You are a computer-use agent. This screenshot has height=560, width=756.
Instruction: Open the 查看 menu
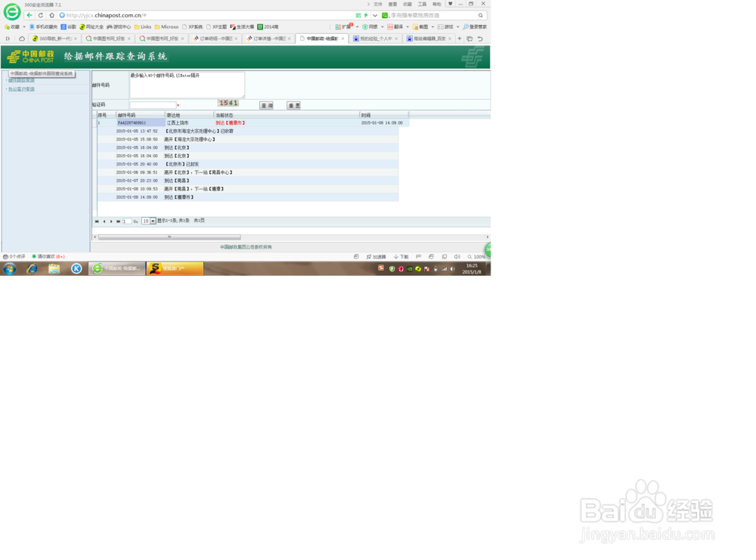[393, 5]
